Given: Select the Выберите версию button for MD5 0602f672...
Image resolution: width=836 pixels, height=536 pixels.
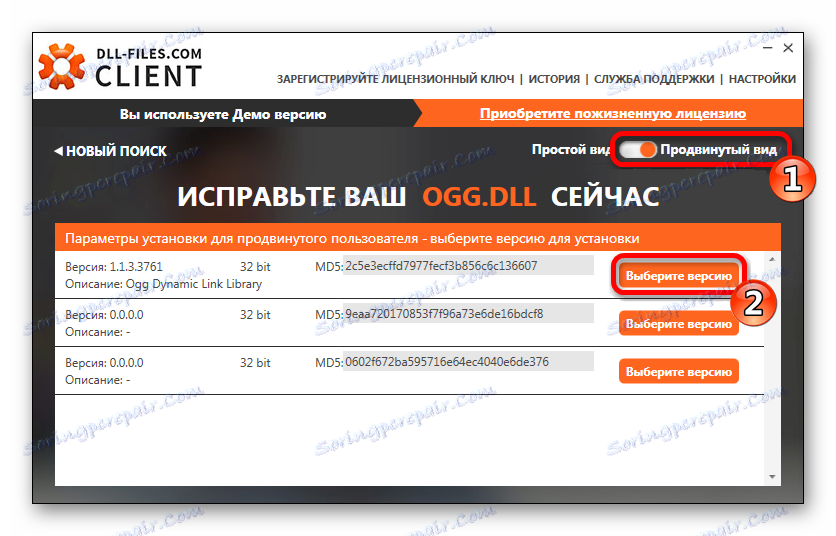Looking at the screenshot, I should (679, 372).
